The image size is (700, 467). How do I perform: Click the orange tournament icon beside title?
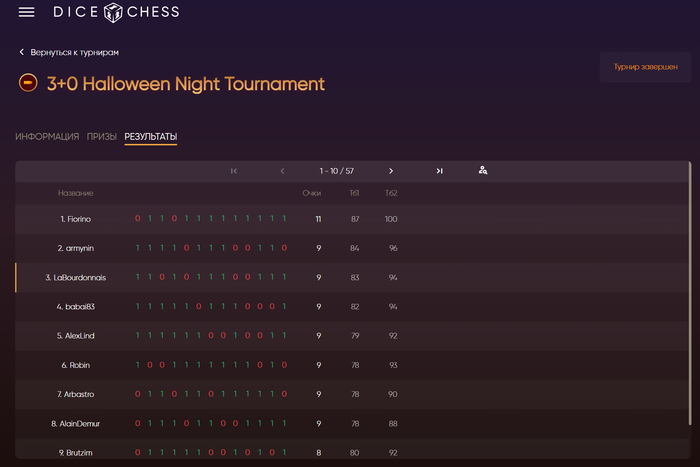point(28,83)
